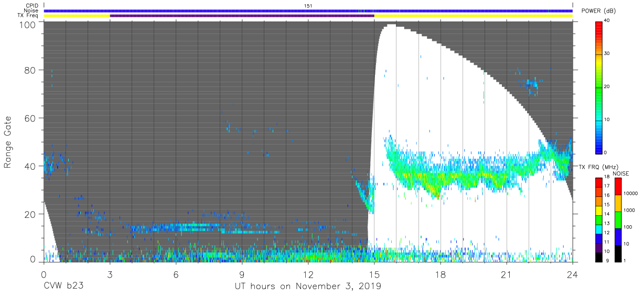Click the 80 label on Range Gate axis
The height and width of the screenshot is (297, 644).
click(30, 70)
